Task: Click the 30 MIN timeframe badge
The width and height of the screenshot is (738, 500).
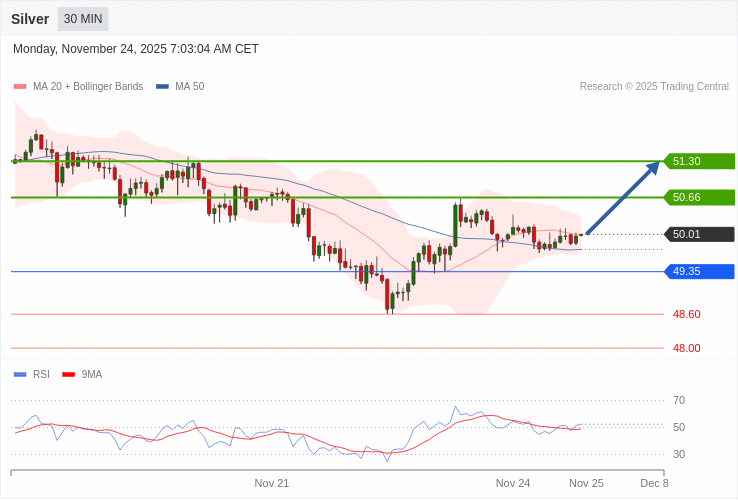Action: (x=83, y=19)
